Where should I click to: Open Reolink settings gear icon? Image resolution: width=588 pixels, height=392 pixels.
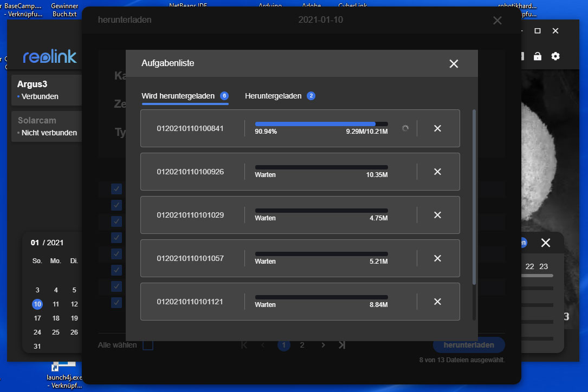click(x=555, y=56)
